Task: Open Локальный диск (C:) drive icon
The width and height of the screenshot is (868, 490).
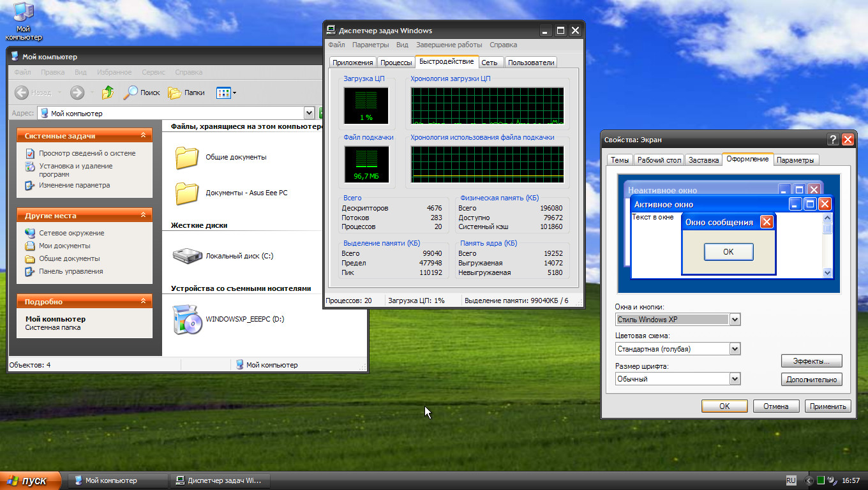Action: [187, 256]
